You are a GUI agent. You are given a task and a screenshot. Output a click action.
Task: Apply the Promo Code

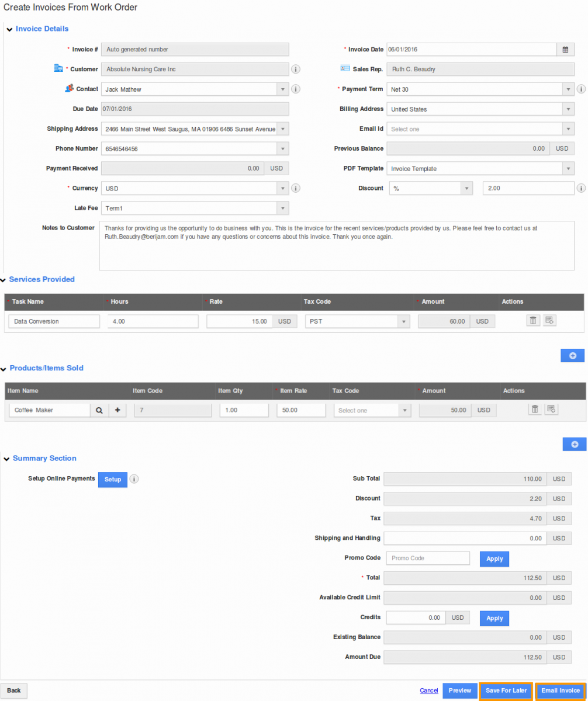tap(494, 558)
